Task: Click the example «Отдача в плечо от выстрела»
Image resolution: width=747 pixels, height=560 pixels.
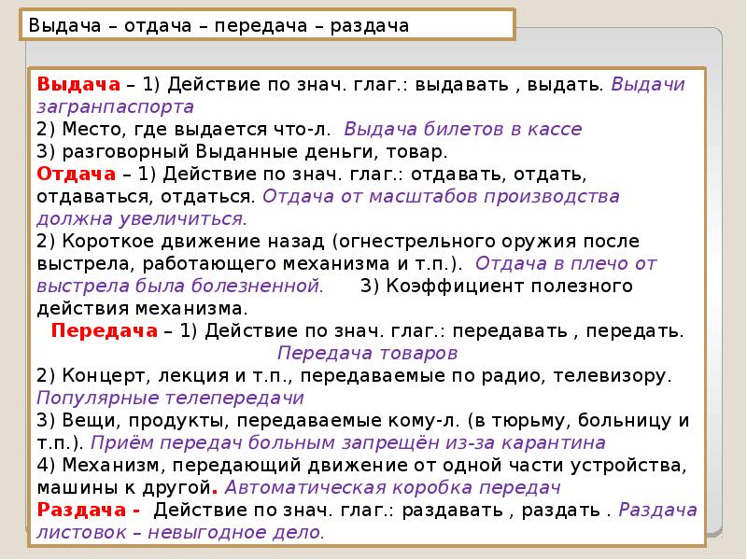Action: [568, 264]
